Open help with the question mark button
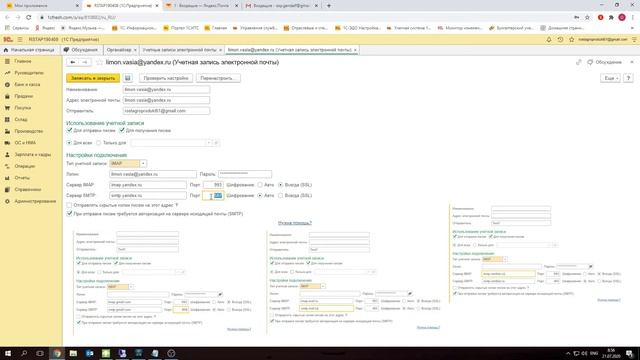The image size is (640, 360). point(628,78)
